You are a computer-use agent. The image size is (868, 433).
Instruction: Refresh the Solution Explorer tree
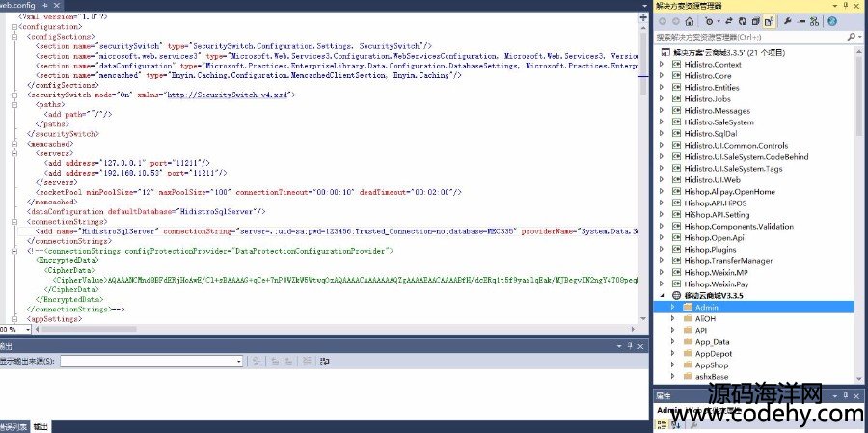[x=742, y=21]
